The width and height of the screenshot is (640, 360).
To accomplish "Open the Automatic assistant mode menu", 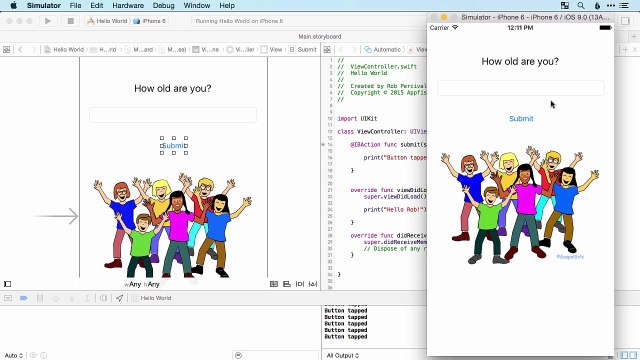I will (x=382, y=49).
